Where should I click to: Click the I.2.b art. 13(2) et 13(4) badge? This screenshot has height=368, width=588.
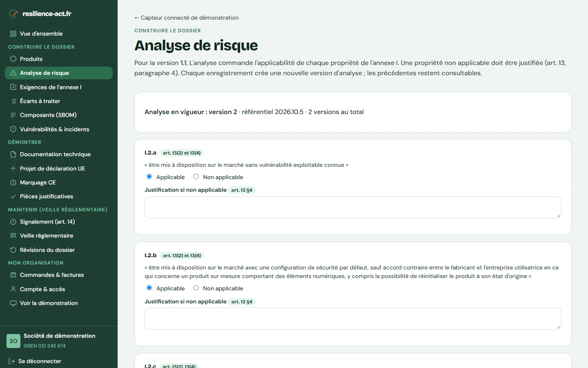182,256
